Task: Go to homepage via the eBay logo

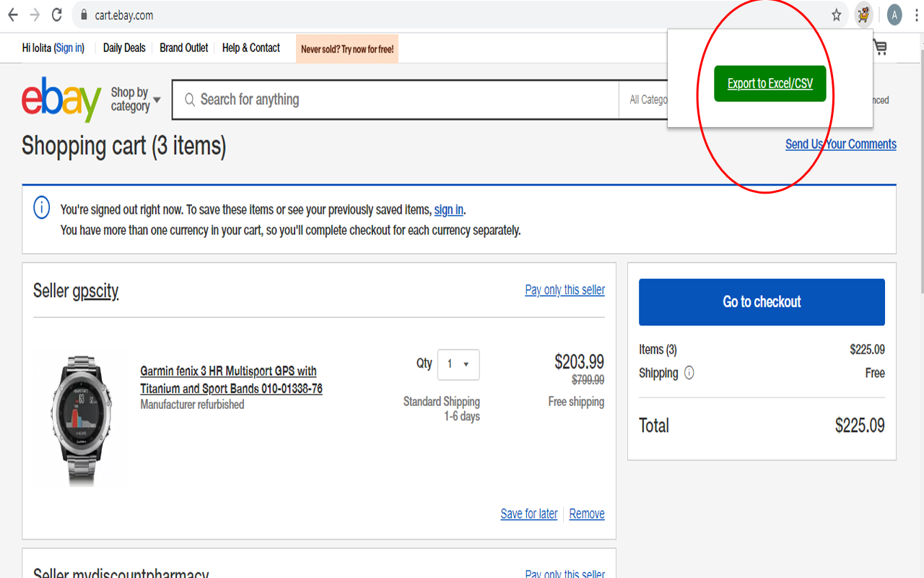Action: click(x=60, y=100)
